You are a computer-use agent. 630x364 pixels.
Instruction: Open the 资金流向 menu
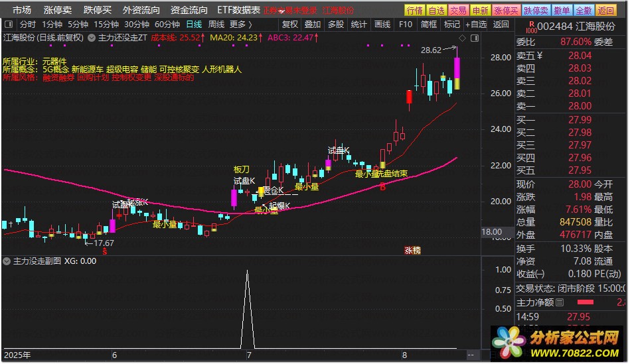(189, 10)
